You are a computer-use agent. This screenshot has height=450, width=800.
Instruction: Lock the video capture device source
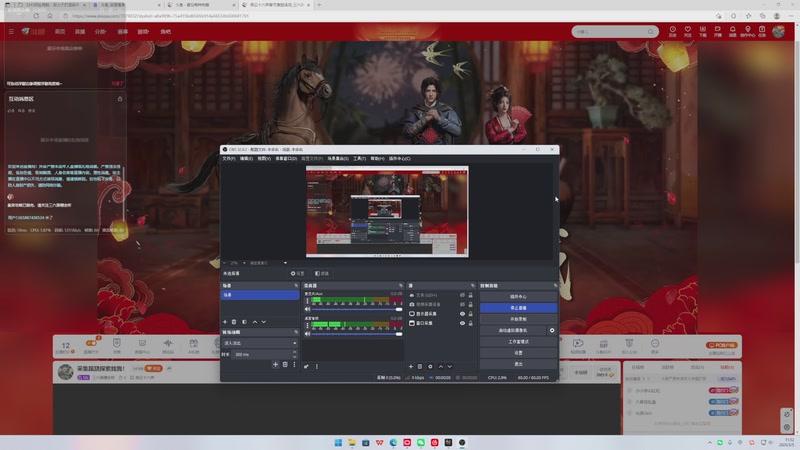(x=470, y=304)
